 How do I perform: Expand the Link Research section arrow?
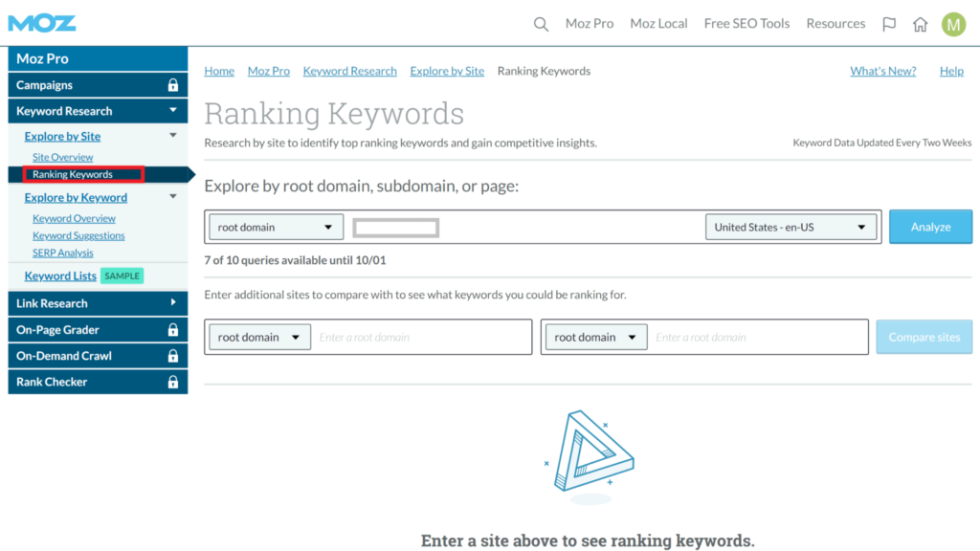(x=173, y=303)
